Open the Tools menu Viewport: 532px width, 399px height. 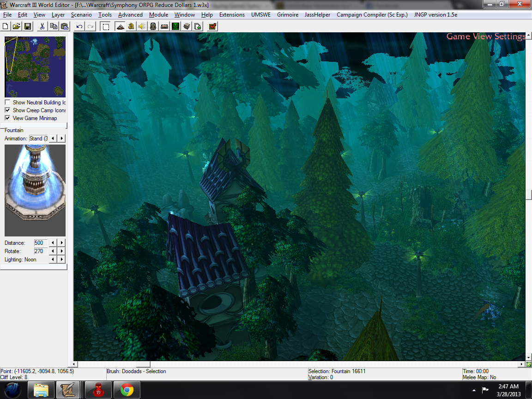105,15
